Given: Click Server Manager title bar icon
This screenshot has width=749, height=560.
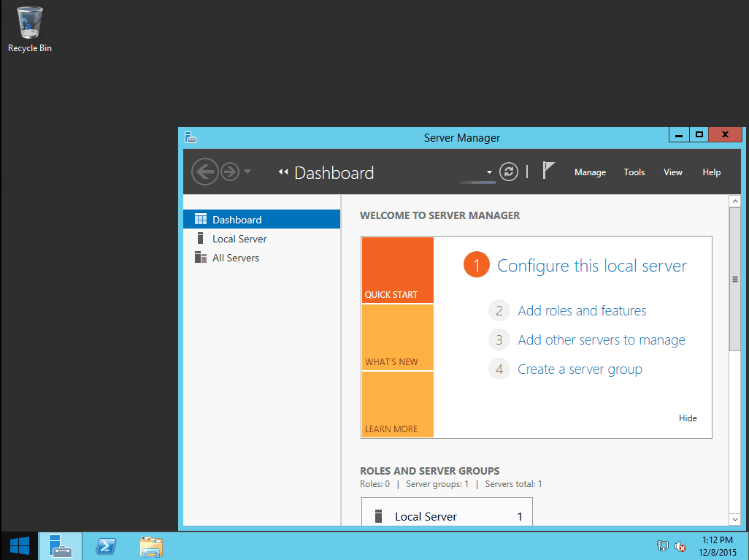Looking at the screenshot, I should (x=191, y=137).
